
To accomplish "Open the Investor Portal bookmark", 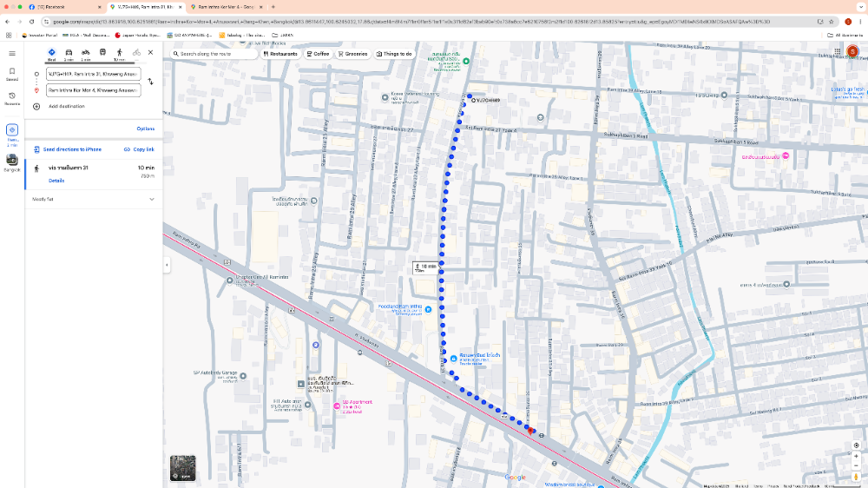I will [39, 36].
